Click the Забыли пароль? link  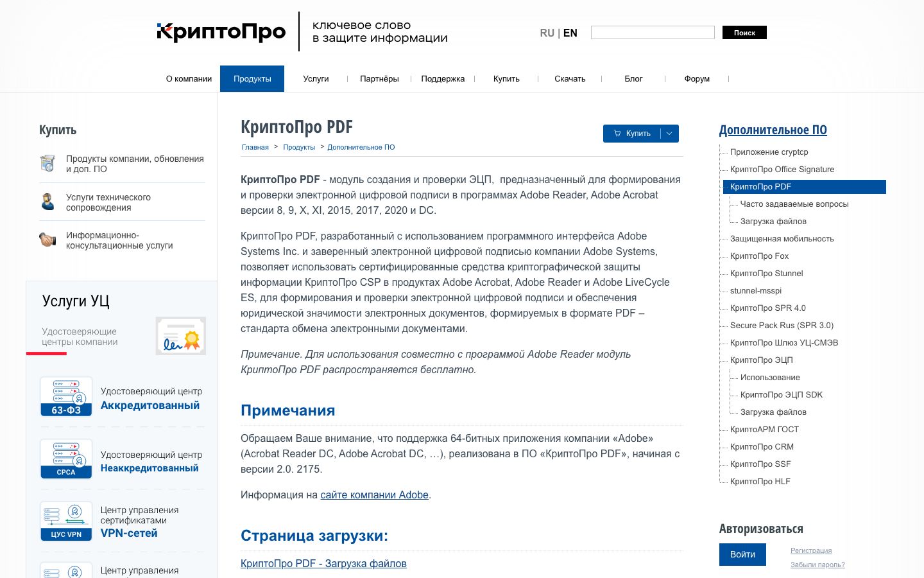[x=817, y=565]
